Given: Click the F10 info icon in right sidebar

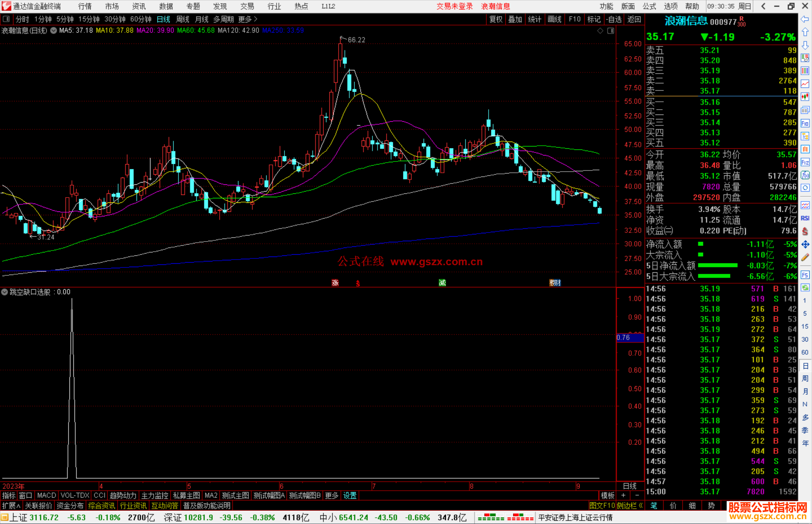Looking at the screenshot, I should (805, 124).
